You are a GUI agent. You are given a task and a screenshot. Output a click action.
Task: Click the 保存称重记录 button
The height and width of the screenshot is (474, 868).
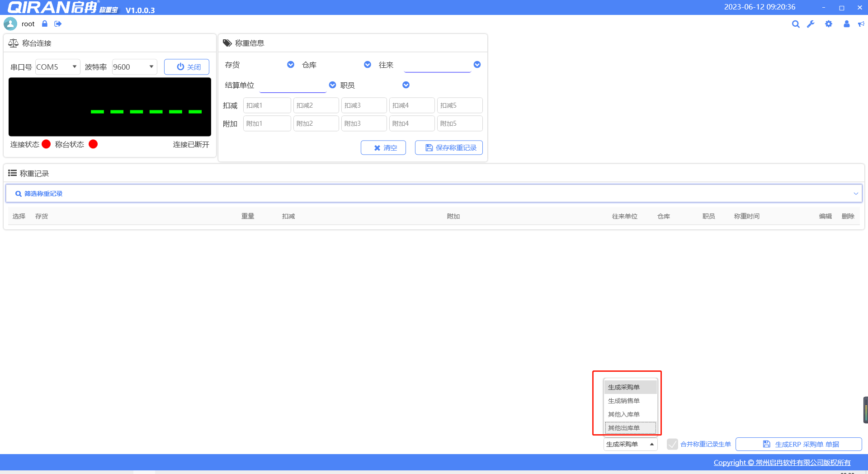point(448,148)
